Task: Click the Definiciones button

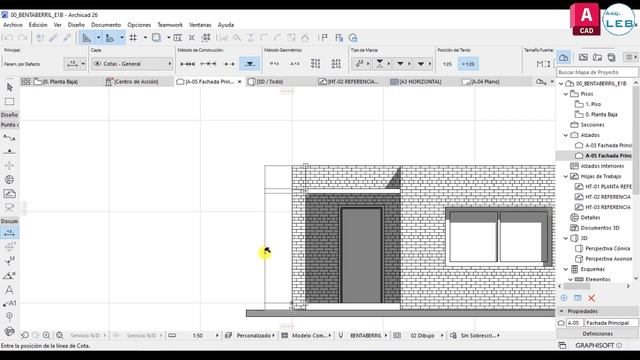Action: point(598,334)
